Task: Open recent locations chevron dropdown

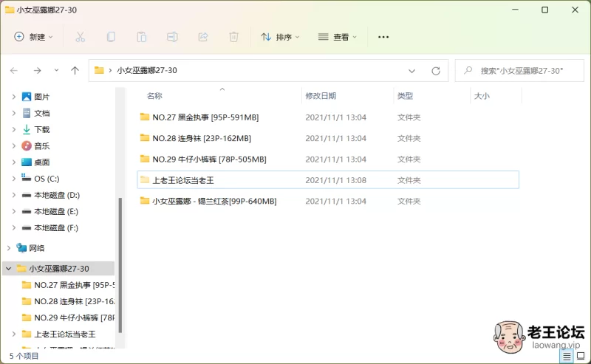Action: [56, 70]
